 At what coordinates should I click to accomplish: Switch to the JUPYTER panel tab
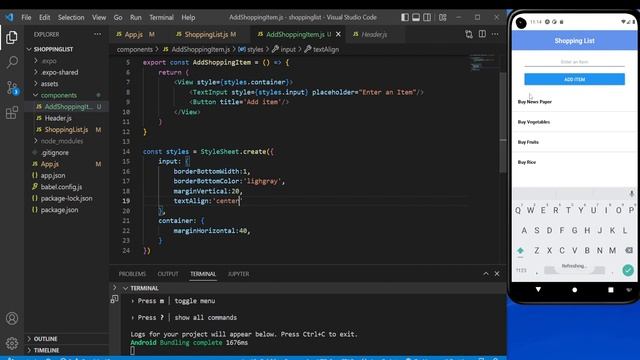click(238, 274)
